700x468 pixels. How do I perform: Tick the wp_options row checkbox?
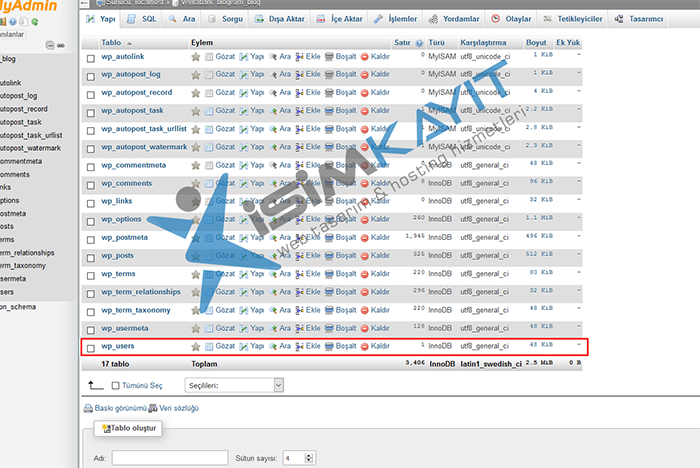pos(91,221)
